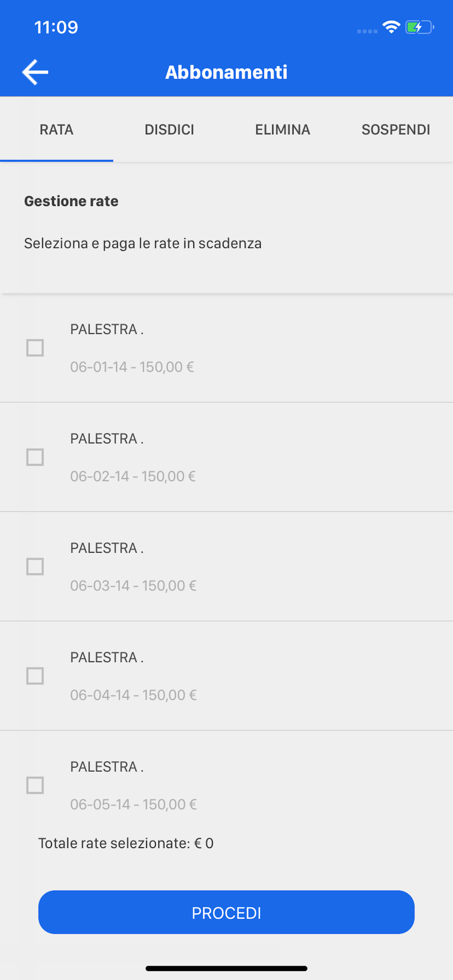Select the SOSPENDI tab

(395, 130)
